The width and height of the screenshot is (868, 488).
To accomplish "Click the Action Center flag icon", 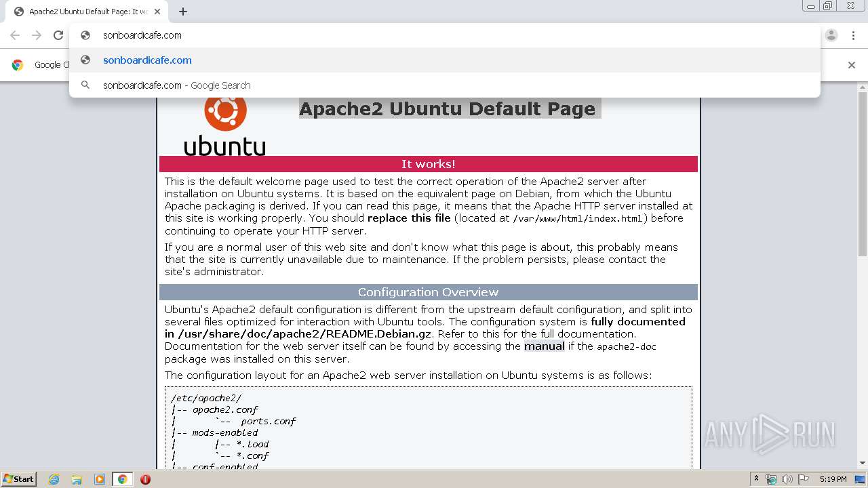I will tap(804, 479).
